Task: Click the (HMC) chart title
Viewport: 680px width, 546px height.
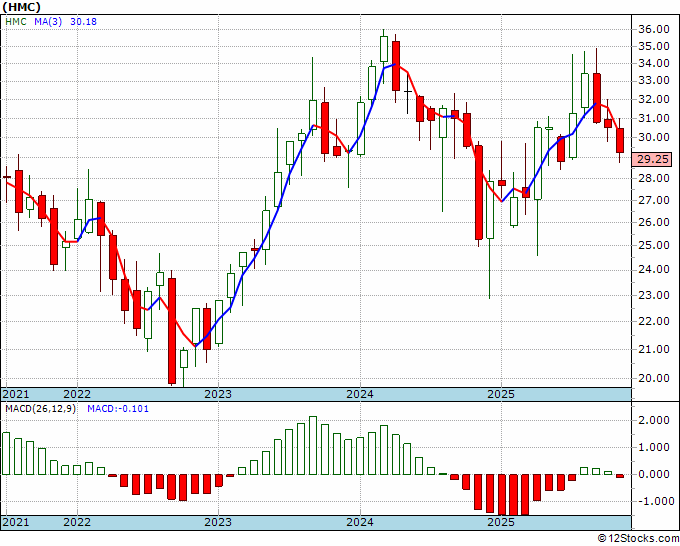Action: click(21, 7)
